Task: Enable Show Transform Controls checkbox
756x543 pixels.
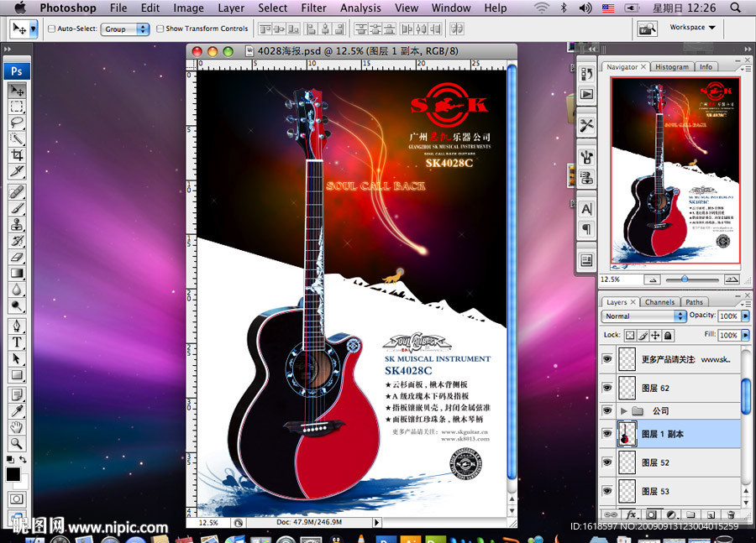Action: (x=160, y=29)
